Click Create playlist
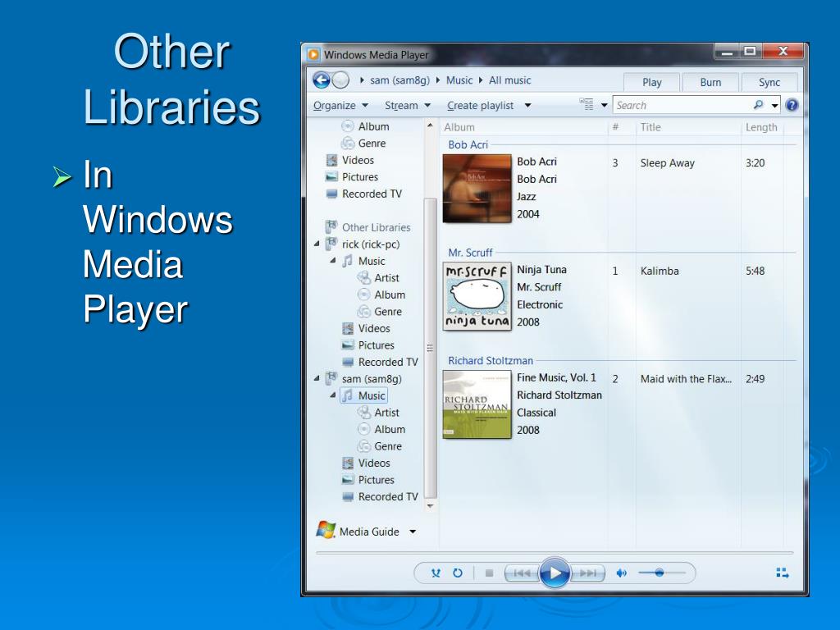Screen dimensions: 840x630 480,106
